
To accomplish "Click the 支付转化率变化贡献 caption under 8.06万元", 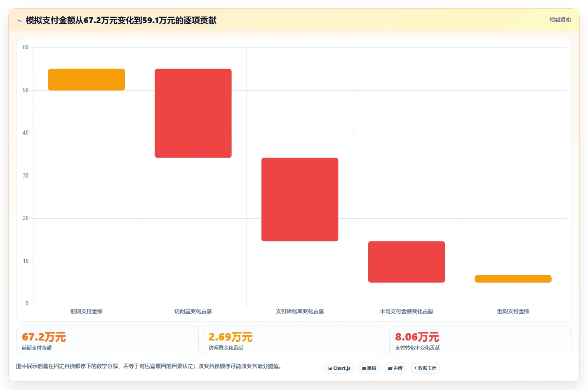I will [417, 348].
